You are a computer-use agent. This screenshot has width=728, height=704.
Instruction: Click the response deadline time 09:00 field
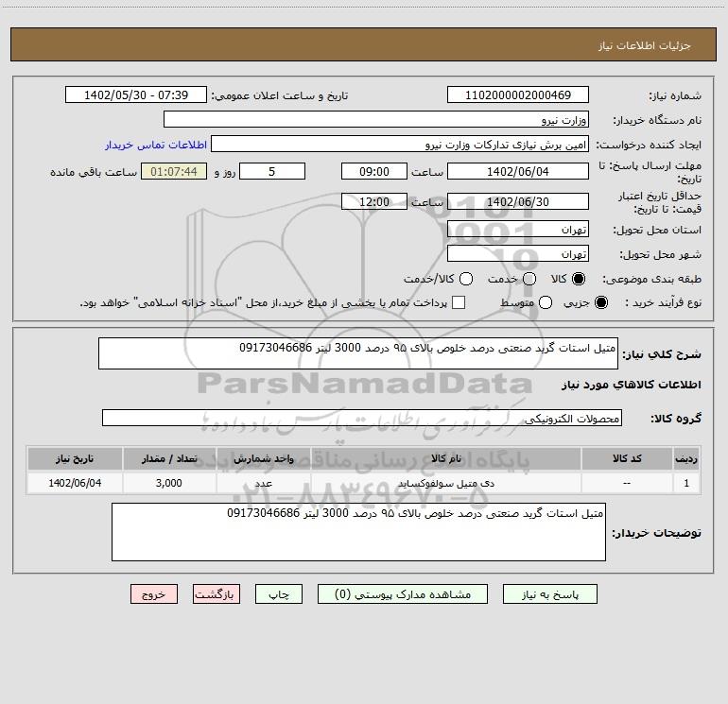tap(374, 171)
